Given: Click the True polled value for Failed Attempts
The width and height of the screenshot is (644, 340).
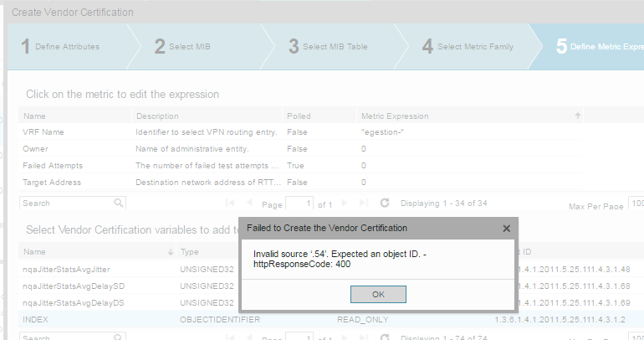Looking at the screenshot, I should pos(295,166).
